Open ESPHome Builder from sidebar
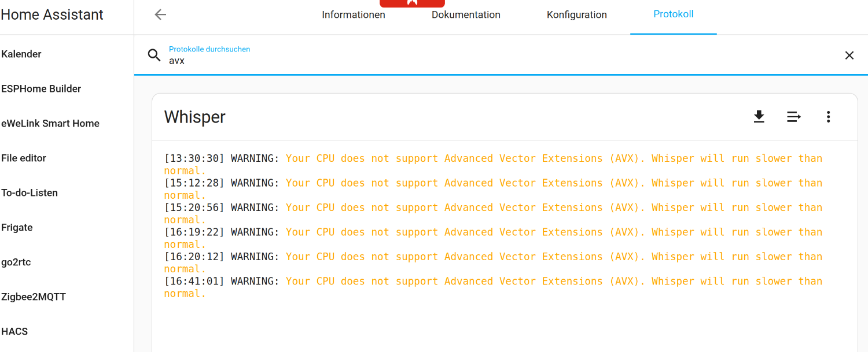This screenshot has width=868, height=352. click(x=41, y=89)
